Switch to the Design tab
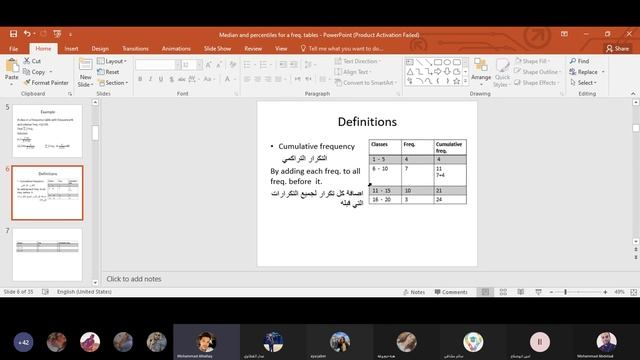 coord(100,49)
